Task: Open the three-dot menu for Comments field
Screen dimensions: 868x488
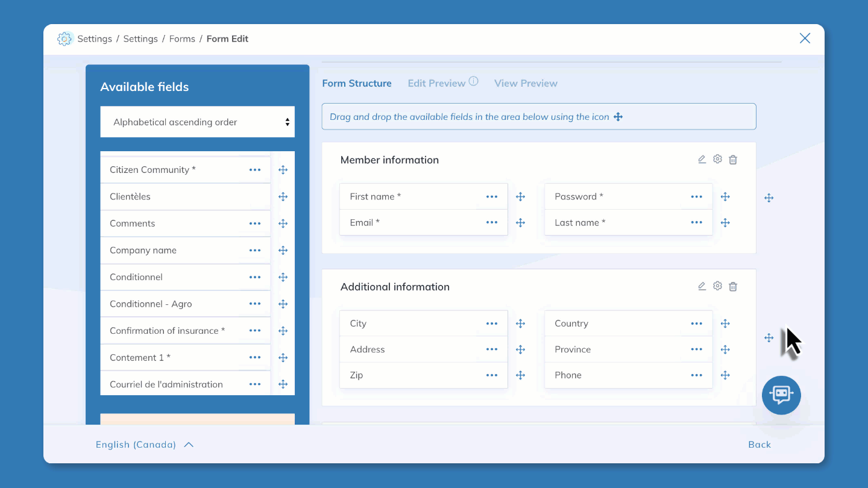Action: pos(255,224)
